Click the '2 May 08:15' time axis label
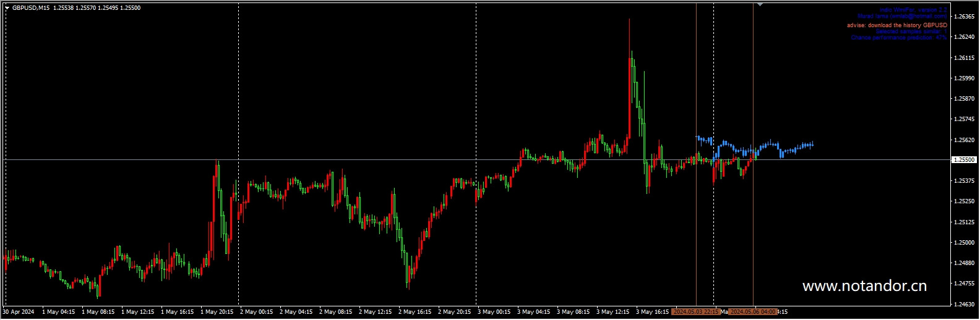Image resolution: width=980 pixels, height=320 pixels. [335, 312]
